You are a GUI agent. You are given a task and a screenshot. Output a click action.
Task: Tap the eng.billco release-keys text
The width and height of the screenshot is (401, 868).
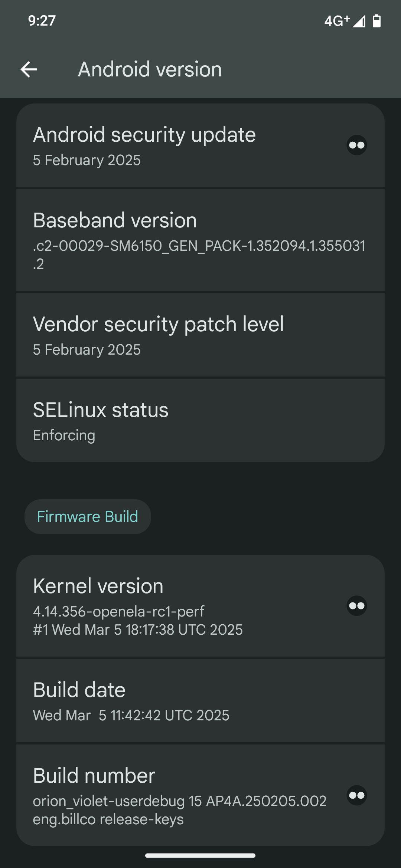108,819
